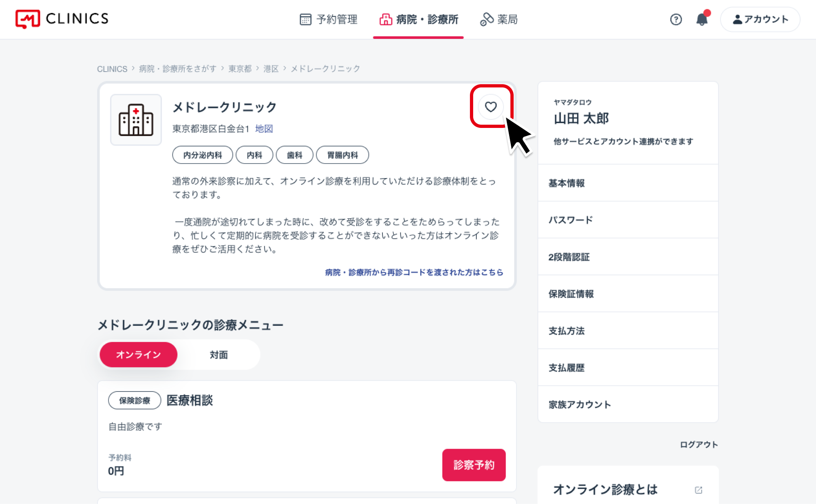This screenshot has height=504, width=816.
Task: Switch to the 対面 menu toggle
Action: click(219, 355)
